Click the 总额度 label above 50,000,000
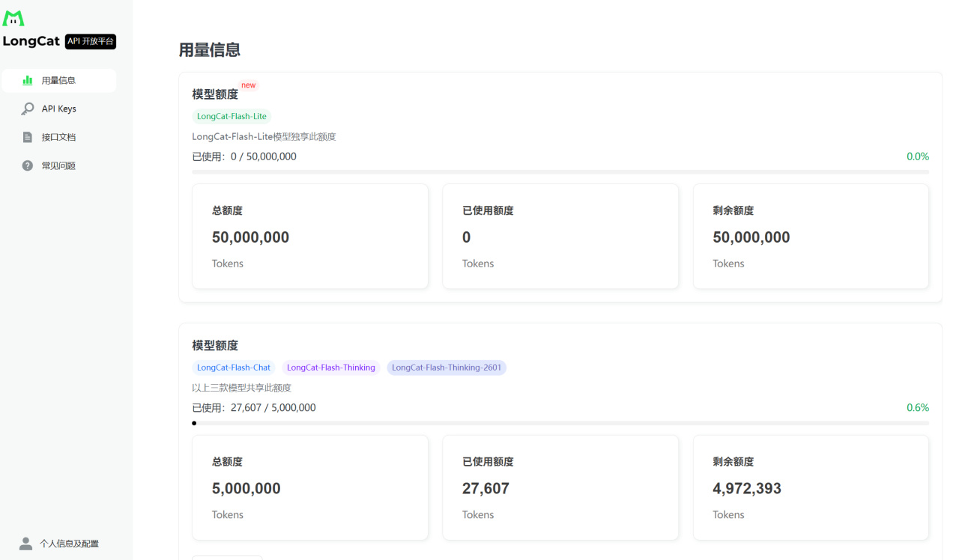Viewport: 959px width, 560px height. tap(227, 210)
